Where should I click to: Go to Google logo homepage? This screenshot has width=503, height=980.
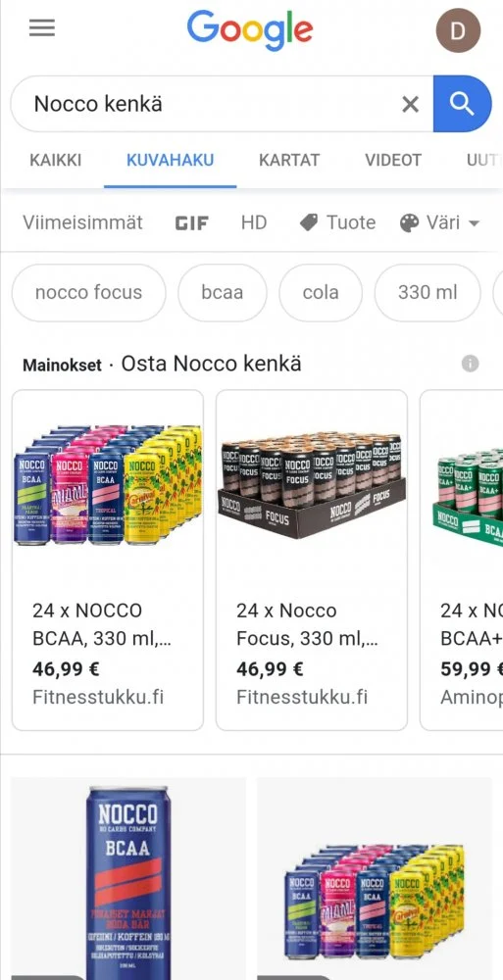pos(250,30)
